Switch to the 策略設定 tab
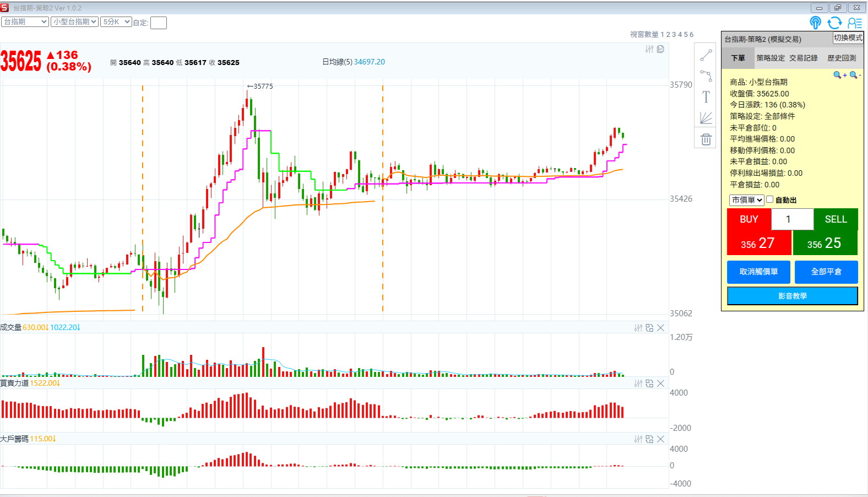 click(x=770, y=58)
